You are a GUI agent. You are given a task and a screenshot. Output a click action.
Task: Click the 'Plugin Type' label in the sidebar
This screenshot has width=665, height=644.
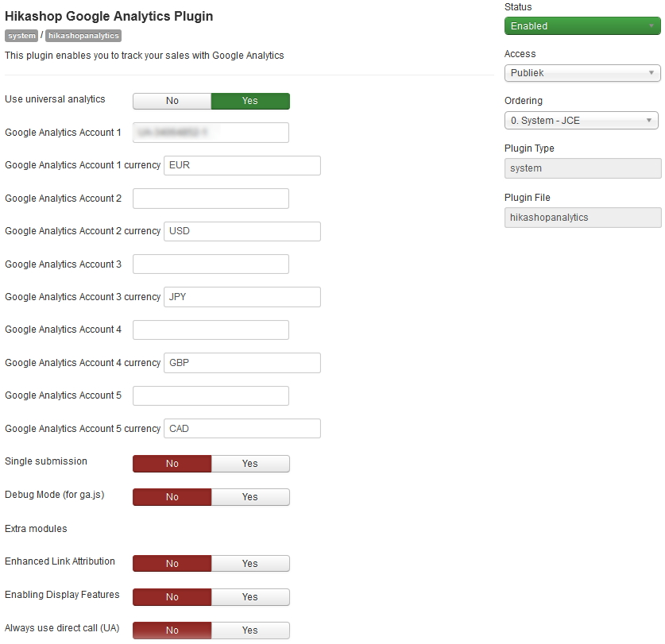pyautogui.click(x=529, y=148)
